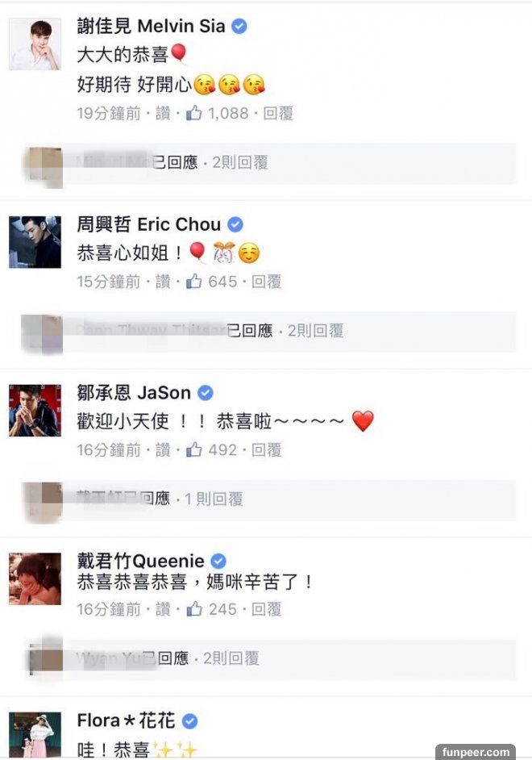
Task: Open 鄒承恩 JaSon's profile picture
Action: [35, 410]
